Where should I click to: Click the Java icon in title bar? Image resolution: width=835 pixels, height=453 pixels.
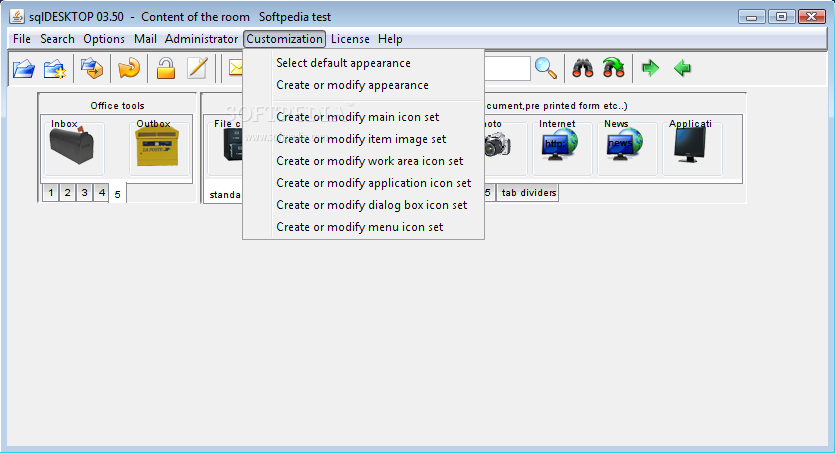click(x=17, y=17)
